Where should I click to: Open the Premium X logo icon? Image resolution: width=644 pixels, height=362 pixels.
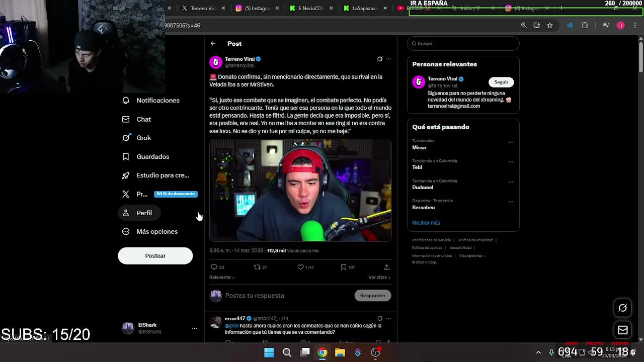tap(126, 194)
